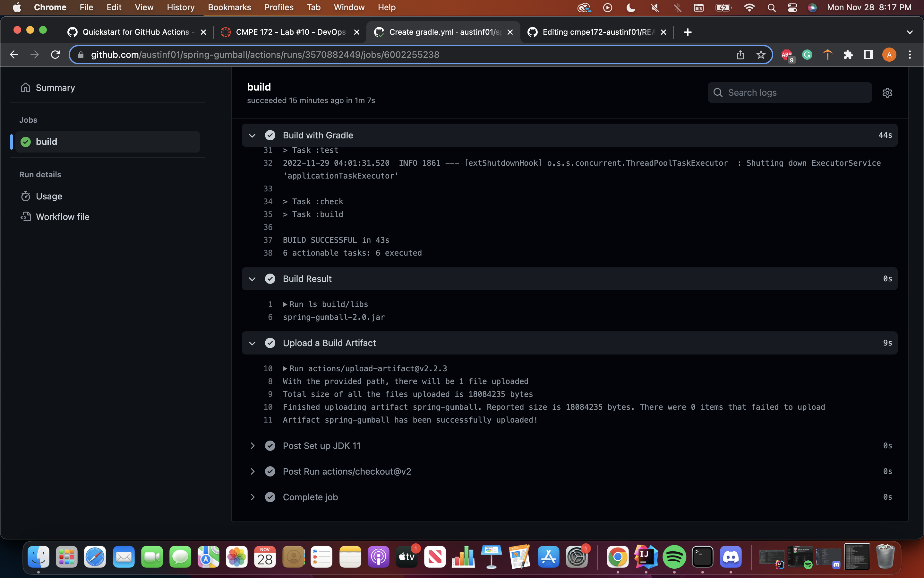Collapse the Build with Gradle step

[x=252, y=135]
